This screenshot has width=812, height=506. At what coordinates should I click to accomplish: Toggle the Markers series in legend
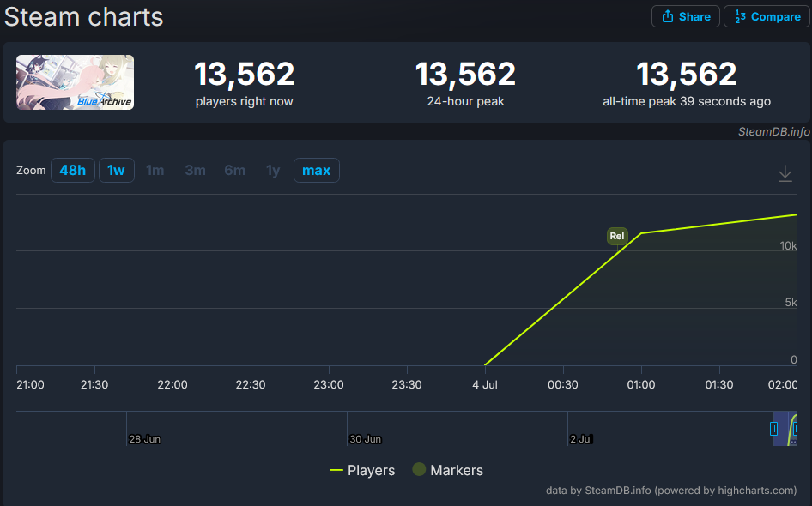tap(448, 470)
